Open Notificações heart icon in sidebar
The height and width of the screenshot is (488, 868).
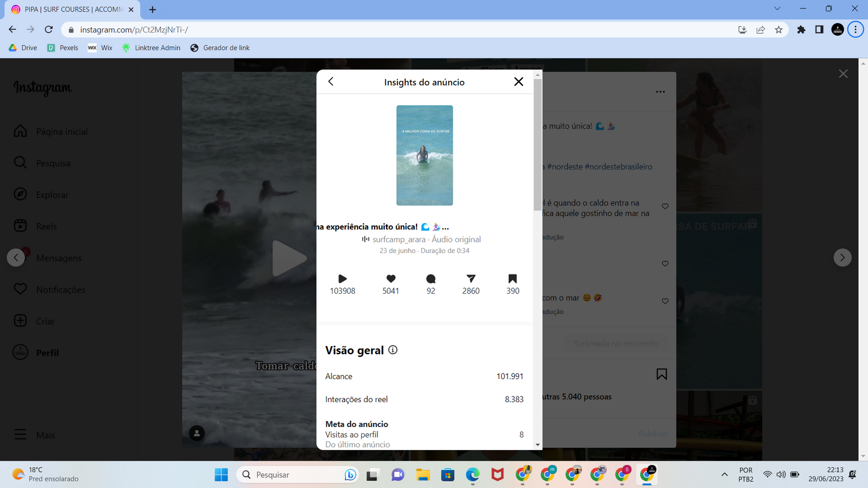point(20,289)
